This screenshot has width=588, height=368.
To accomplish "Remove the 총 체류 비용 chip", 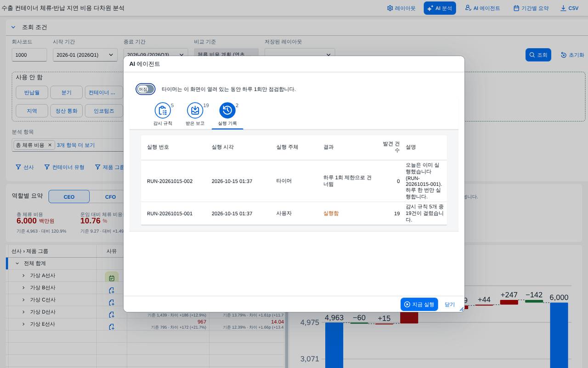I will 50,145.
